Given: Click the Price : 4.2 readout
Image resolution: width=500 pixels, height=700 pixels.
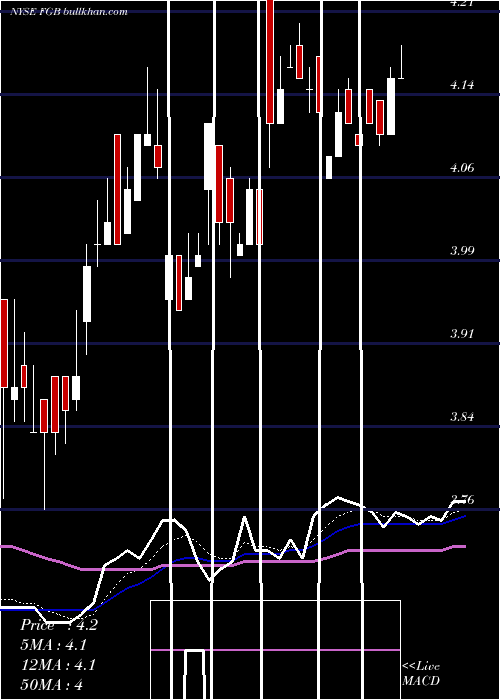Looking at the screenshot, I should 58,625.
